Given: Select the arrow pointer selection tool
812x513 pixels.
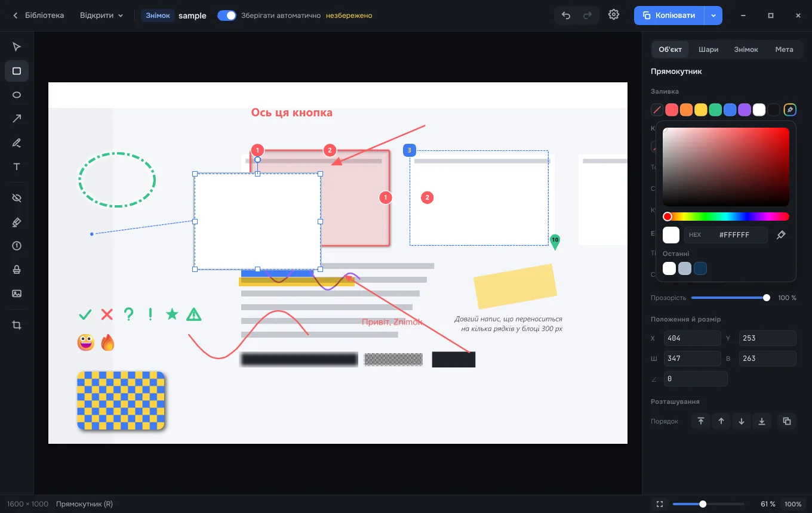Looking at the screenshot, I should click(x=17, y=47).
